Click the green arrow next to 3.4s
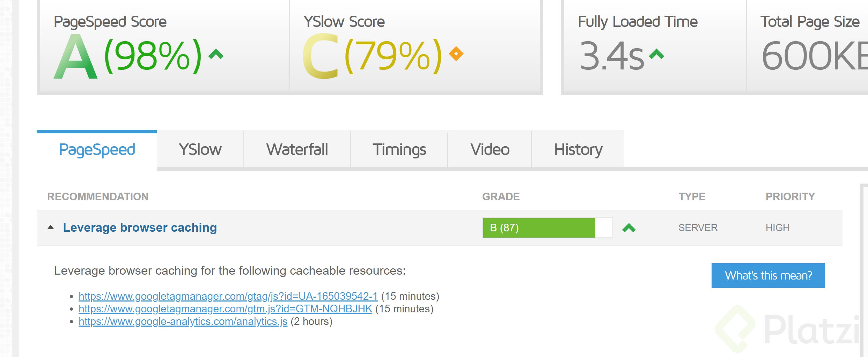Viewport: 868px width, 357px height. [656, 54]
